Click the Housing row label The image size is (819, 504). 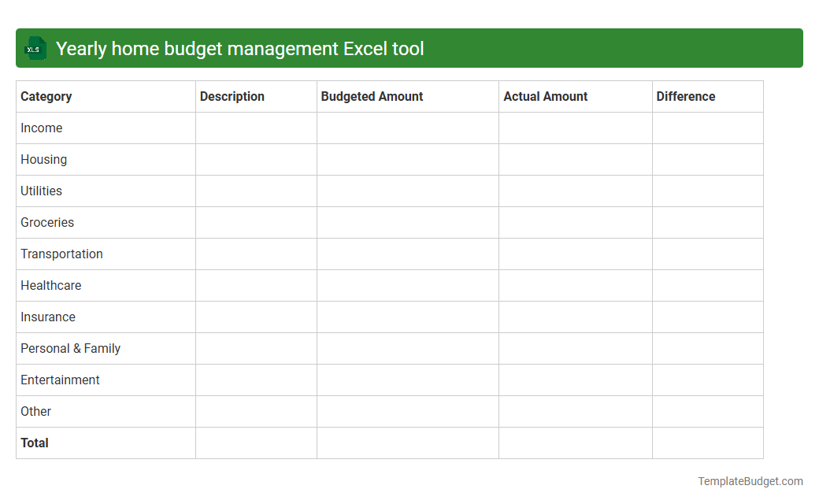(x=43, y=159)
